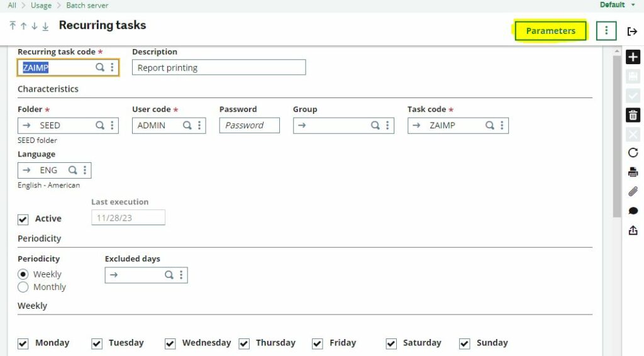Image resolution: width=644 pixels, height=356 pixels.
Task: Open comments using the speech bubble icon
Action: coord(633,211)
